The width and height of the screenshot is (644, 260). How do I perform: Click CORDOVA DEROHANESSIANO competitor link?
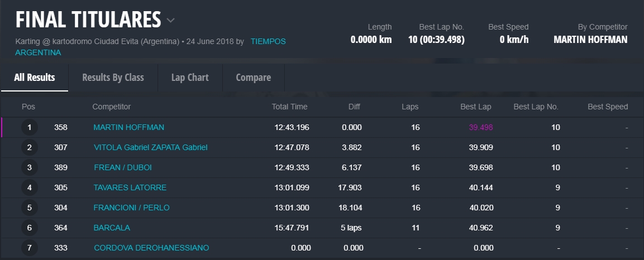[151, 248]
